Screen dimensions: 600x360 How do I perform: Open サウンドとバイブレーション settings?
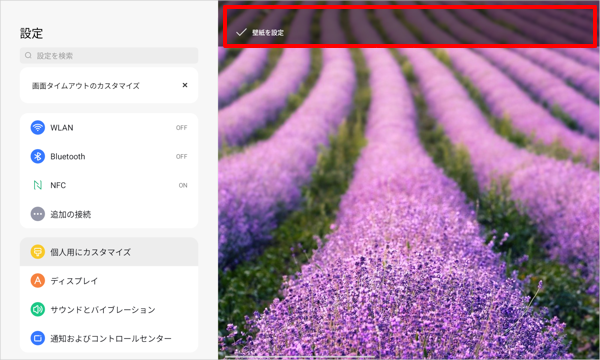point(109,309)
